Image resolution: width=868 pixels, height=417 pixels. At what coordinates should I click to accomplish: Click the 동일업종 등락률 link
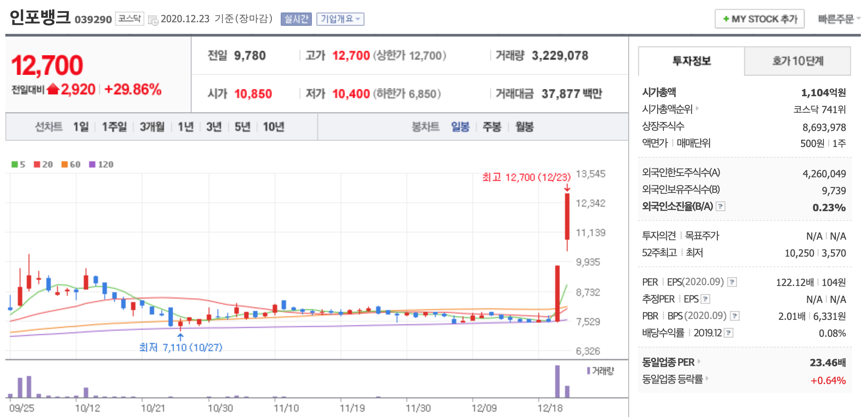pos(672,379)
